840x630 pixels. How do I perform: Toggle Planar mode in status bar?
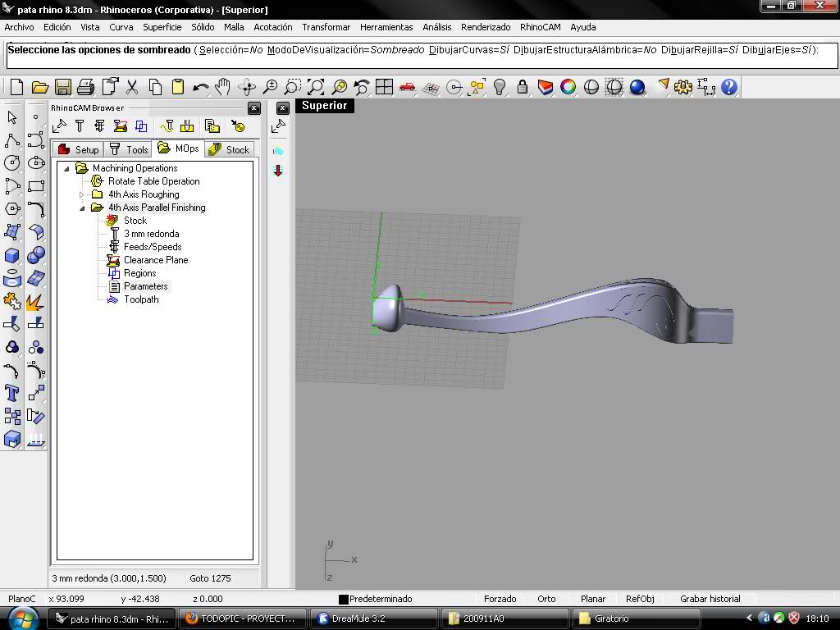click(x=592, y=599)
